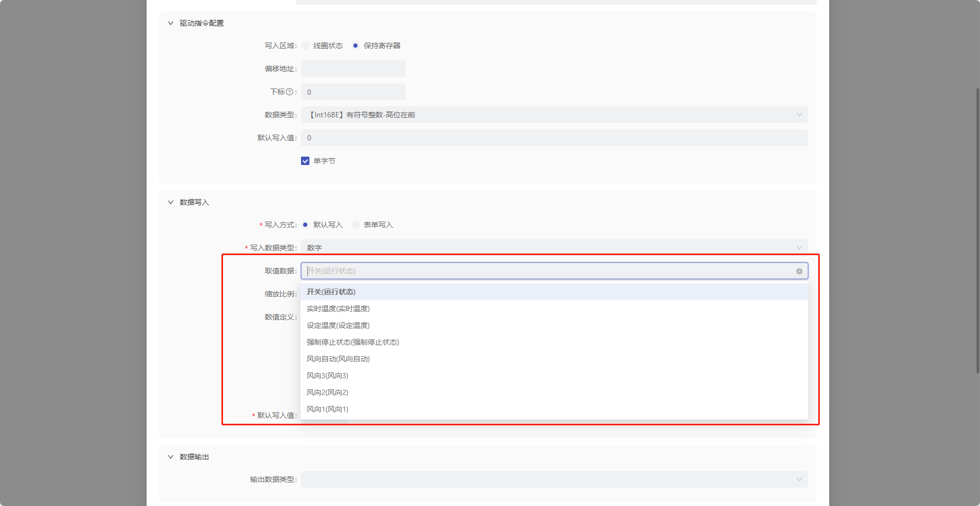The width and height of the screenshot is (980, 506).
Task: Choose 风向1(风向1) from the list
Action: (x=554, y=409)
